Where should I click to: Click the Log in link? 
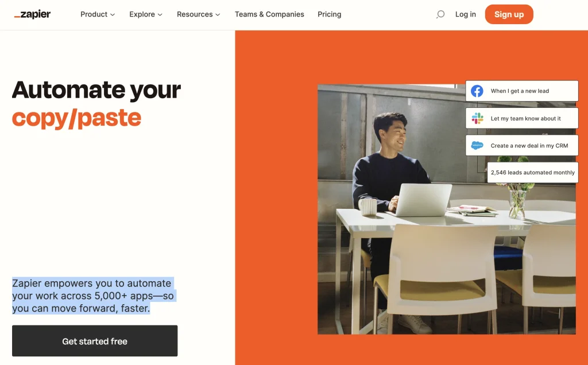click(465, 14)
